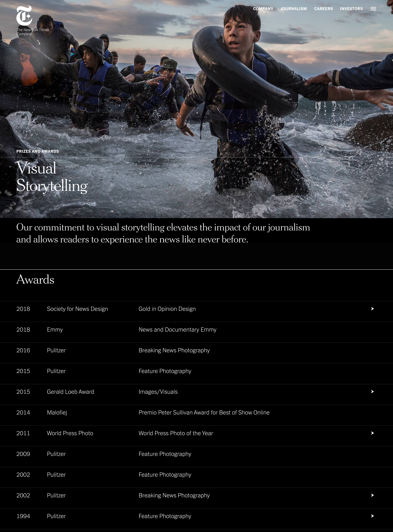Go to the Investors page
Image resolution: width=393 pixels, height=532 pixels.
(351, 9)
